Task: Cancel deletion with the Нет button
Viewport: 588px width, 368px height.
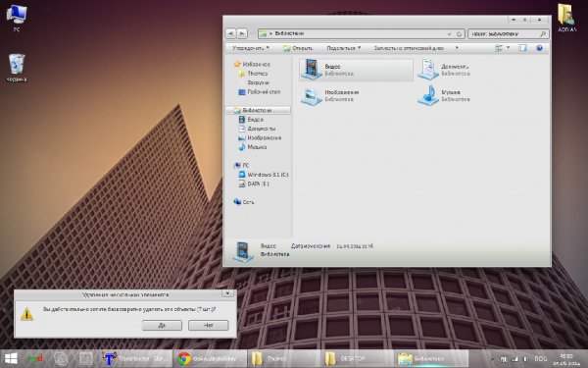Action: click(x=209, y=325)
